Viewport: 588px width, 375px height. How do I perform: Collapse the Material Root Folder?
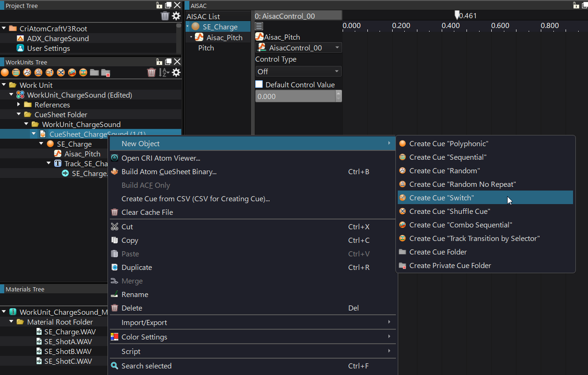click(12, 322)
